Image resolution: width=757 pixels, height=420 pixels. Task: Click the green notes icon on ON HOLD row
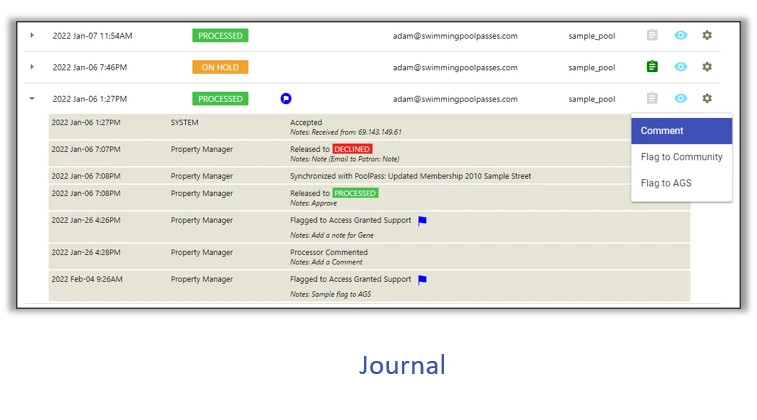coord(652,67)
